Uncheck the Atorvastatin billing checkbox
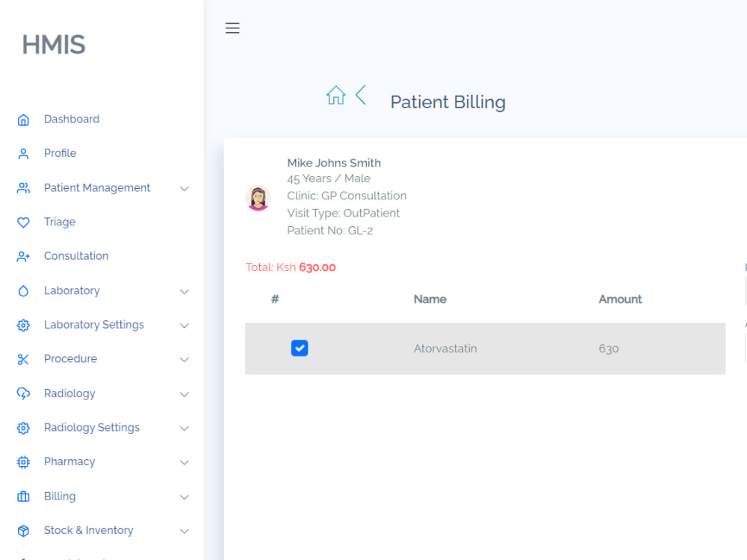 click(300, 348)
